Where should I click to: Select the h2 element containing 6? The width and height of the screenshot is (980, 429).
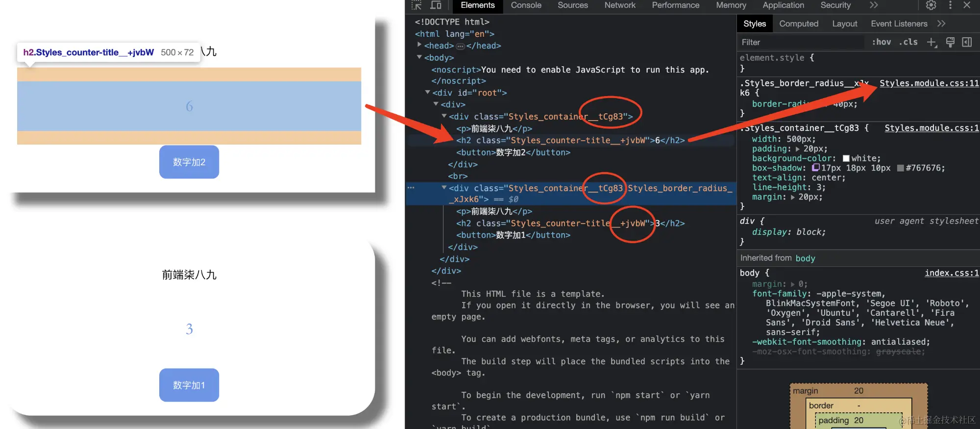pos(570,140)
